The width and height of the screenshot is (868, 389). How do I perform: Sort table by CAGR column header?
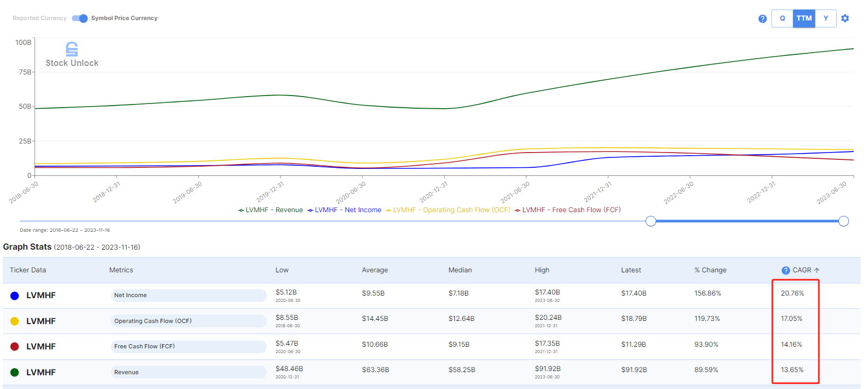pyautogui.click(x=802, y=270)
